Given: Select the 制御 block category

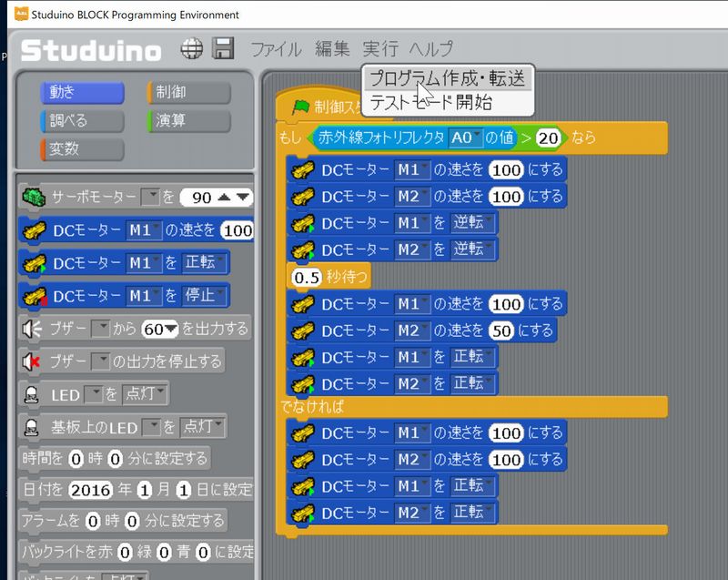Looking at the screenshot, I should tap(187, 92).
